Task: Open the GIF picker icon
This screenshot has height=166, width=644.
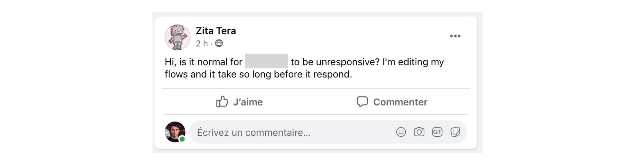Action: tap(437, 132)
